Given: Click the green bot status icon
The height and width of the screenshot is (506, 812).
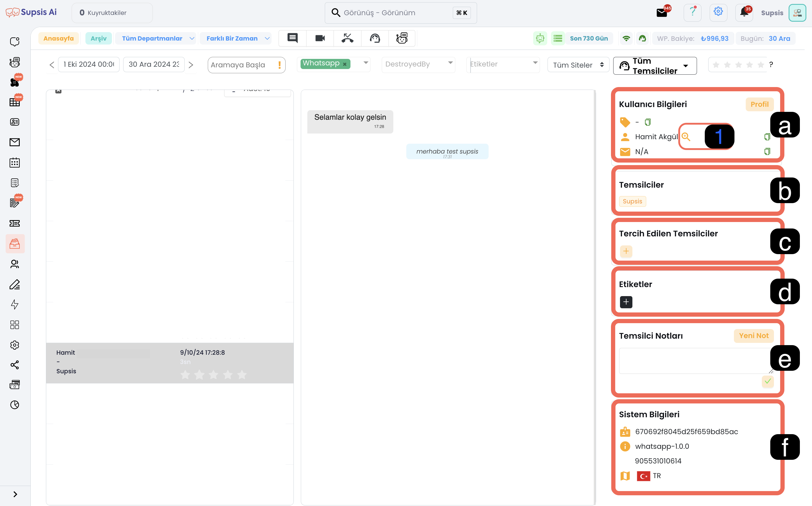Looking at the screenshot, I should point(540,39).
